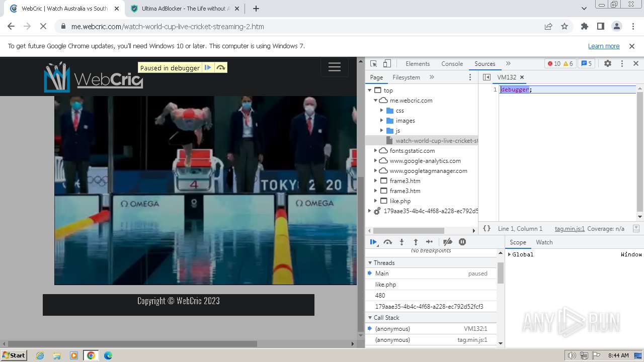The image size is (644, 362).
Task: Go back to the previous page
Action: point(11,27)
